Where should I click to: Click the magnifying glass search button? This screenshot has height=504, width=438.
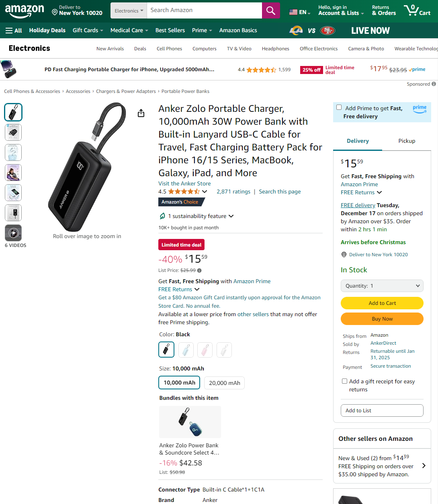(x=271, y=10)
